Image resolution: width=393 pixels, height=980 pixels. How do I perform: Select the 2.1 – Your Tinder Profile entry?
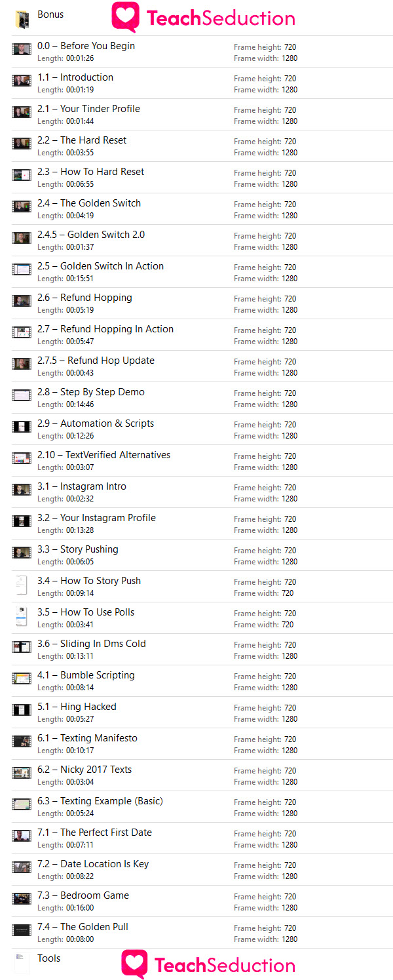tap(196, 114)
